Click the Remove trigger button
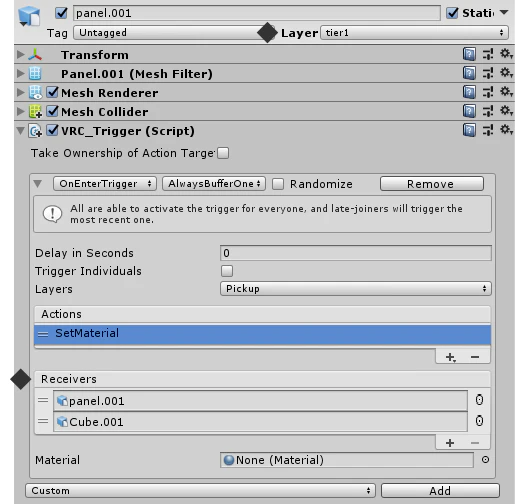This screenshot has width=515, height=504. [432, 184]
